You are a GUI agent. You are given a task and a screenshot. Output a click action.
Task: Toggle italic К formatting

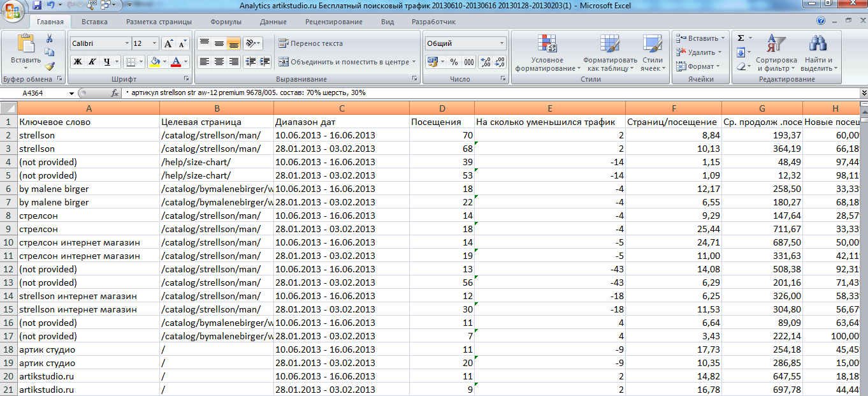coord(92,62)
